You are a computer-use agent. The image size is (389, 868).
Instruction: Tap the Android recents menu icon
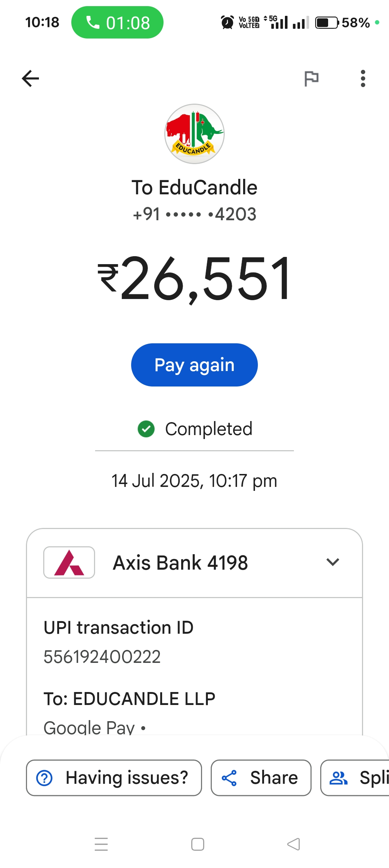pos(101,844)
